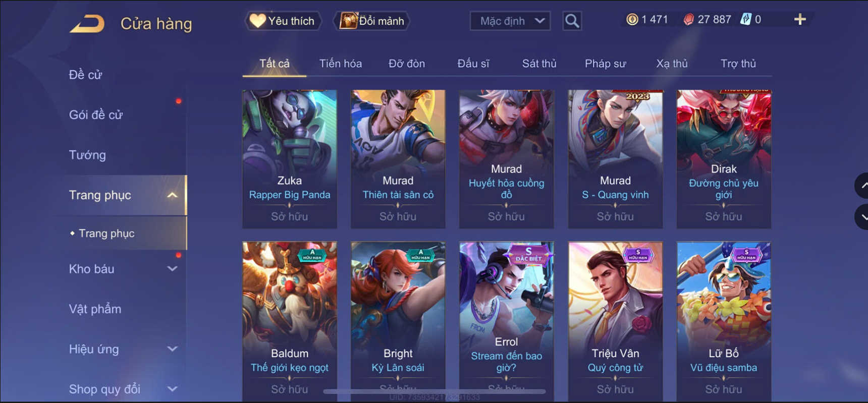Click the gold coin balance icon

click(x=632, y=20)
